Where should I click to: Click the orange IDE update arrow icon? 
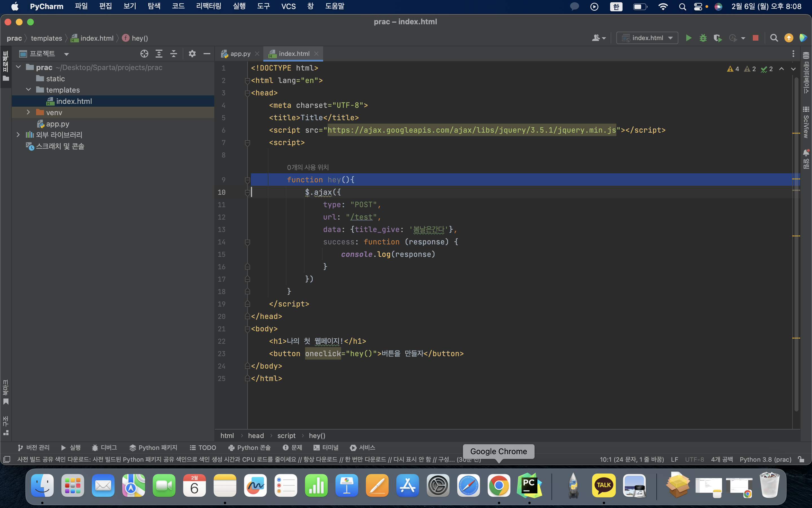click(x=789, y=38)
